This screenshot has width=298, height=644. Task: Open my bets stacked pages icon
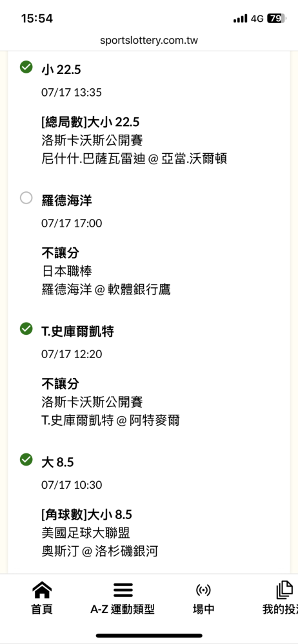[x=285, y=590]
